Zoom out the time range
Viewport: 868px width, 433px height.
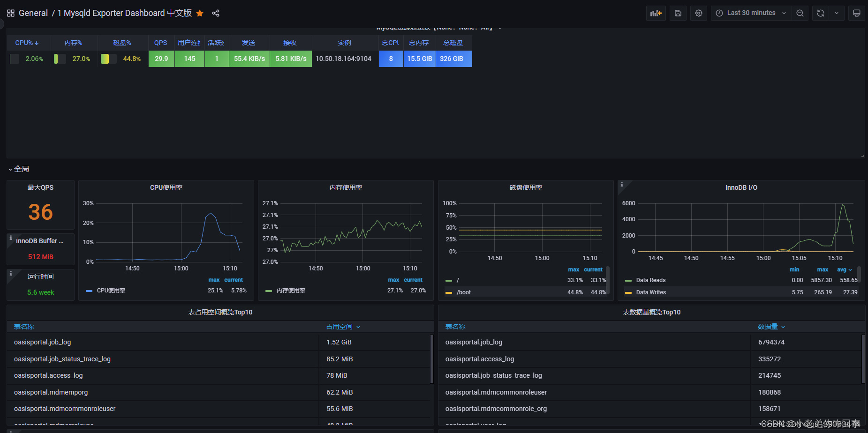click(800, 13)
